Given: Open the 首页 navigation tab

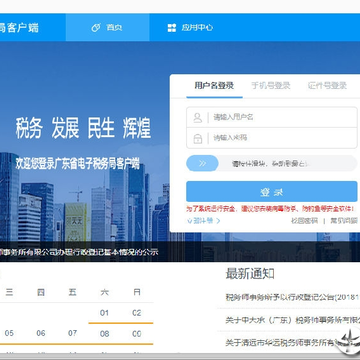Looking at the screenshot, I should (x=107, y=27).
